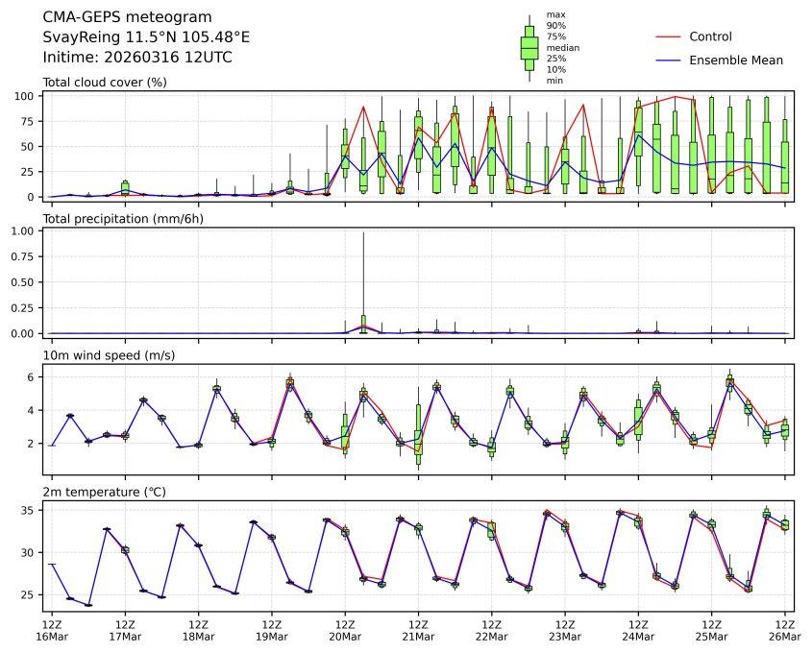Click the "Total cloud cover (%)" panel title

click(x=105, y=83)
